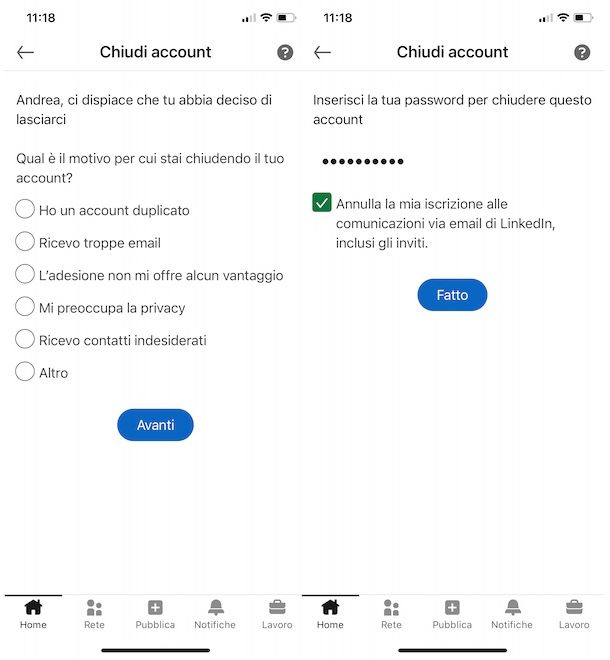Open Rete tab on left screen

(94, 614)
